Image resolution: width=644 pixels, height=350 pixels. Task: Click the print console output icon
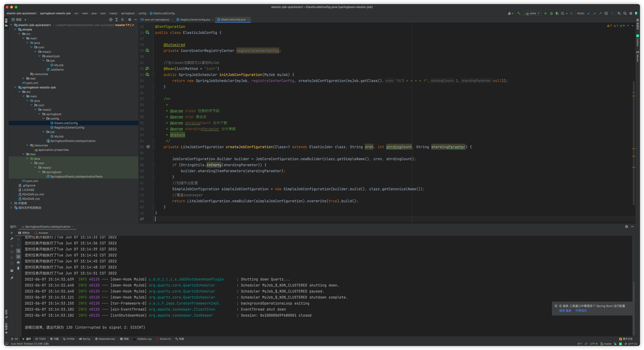pos(18,263)
